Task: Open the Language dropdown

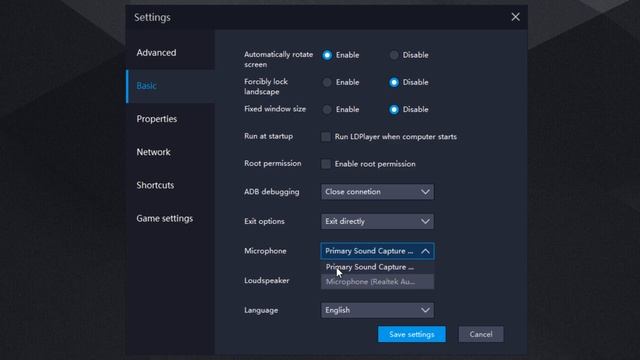Action: coord(377,310)
